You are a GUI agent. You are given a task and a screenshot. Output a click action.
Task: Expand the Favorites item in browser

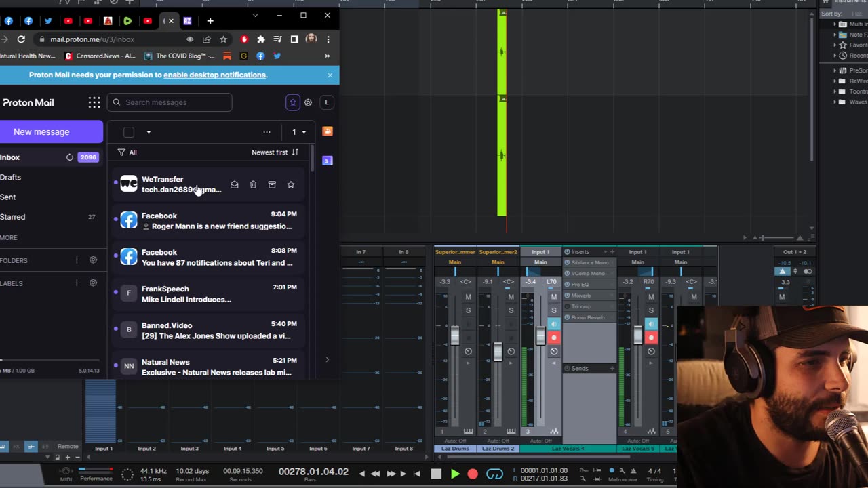(x=835, y=45)
